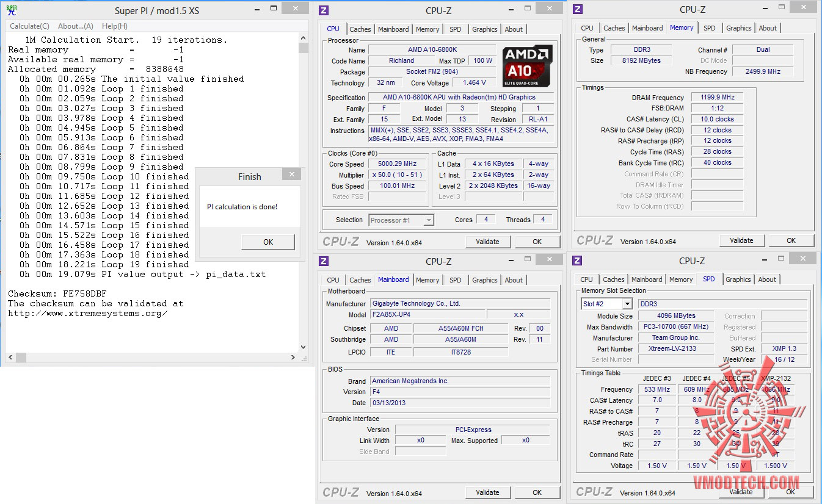Select Graphics tab in Mainboard window
This screenshot has height=504, width=822.
click(x=485, y=280)
